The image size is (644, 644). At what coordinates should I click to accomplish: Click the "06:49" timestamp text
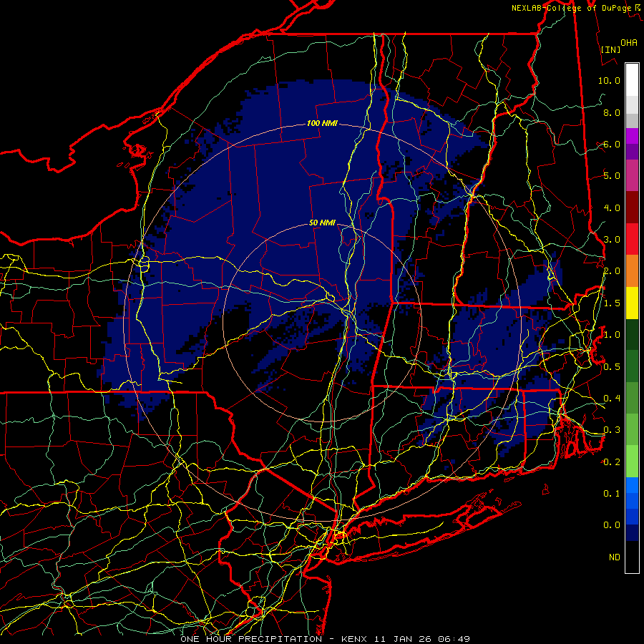pos(454,639)
